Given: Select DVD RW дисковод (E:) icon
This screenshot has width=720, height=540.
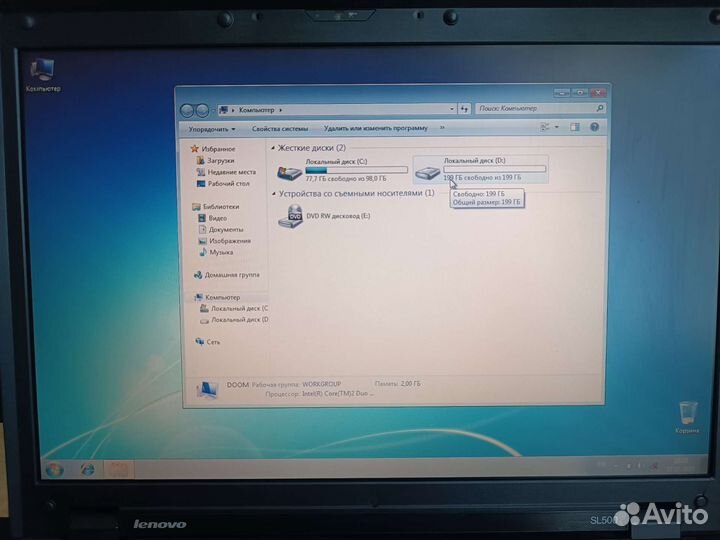Looking at the screenshot, I should [x=290, y=216].
